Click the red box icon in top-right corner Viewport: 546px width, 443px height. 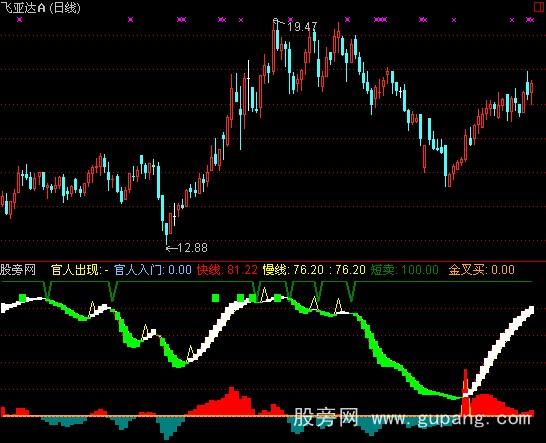(540, 7)
